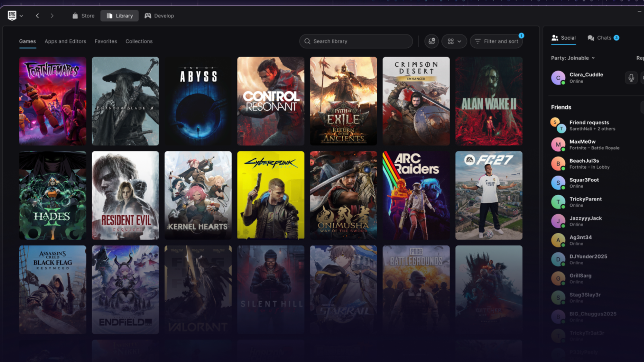Open the grid view layout dropdown
This screenshot has width=644, height=362.
454,41
